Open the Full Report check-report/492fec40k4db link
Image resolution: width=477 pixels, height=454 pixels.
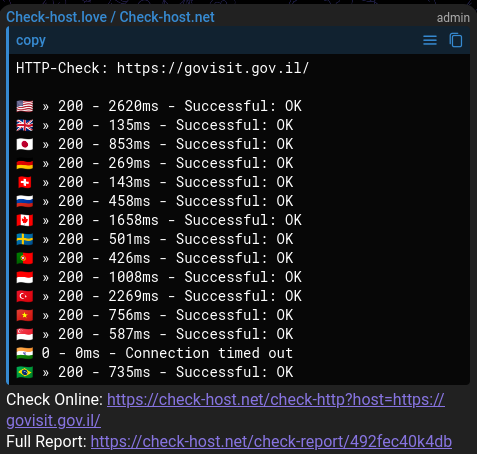pos(271,442)
